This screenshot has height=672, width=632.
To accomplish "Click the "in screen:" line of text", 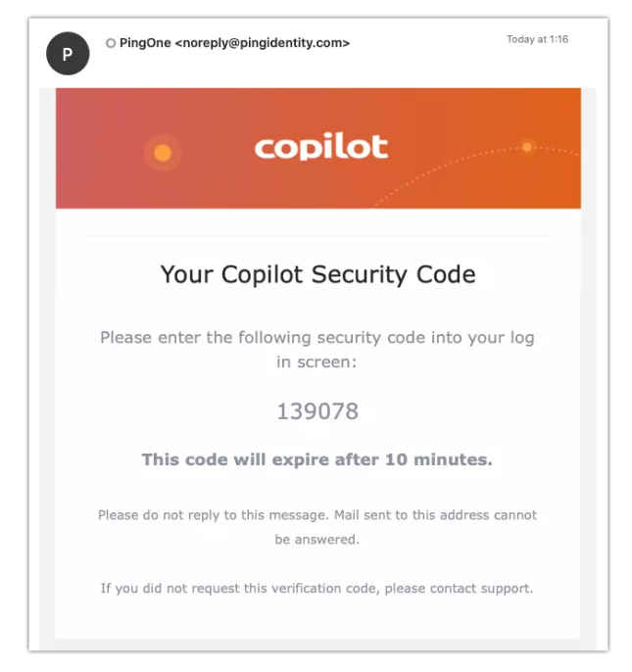I will point(317,361).
